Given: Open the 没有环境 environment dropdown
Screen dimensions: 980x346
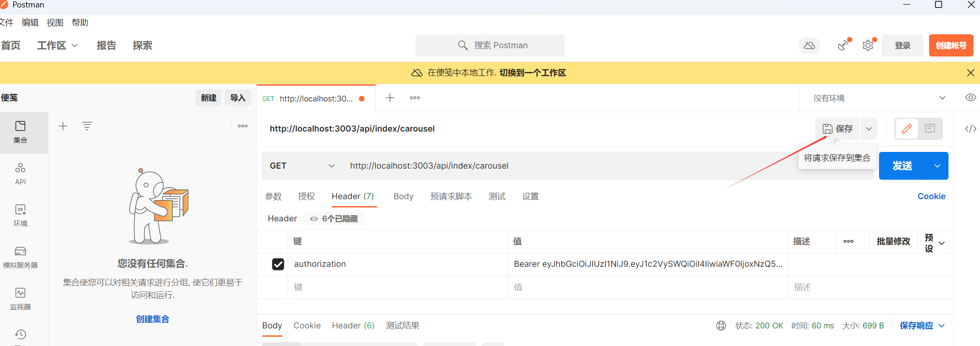Looking at the screenshot, I should pos(879,98).
